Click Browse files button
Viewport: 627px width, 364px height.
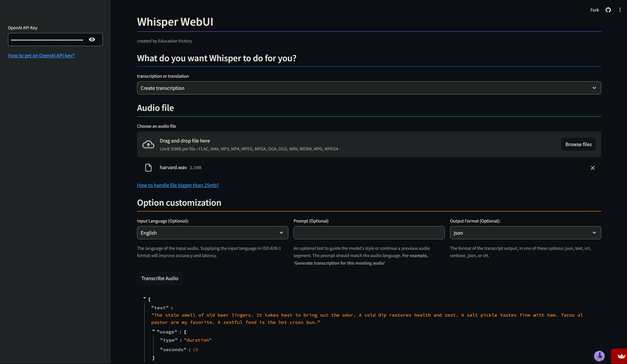click(578, 144)
